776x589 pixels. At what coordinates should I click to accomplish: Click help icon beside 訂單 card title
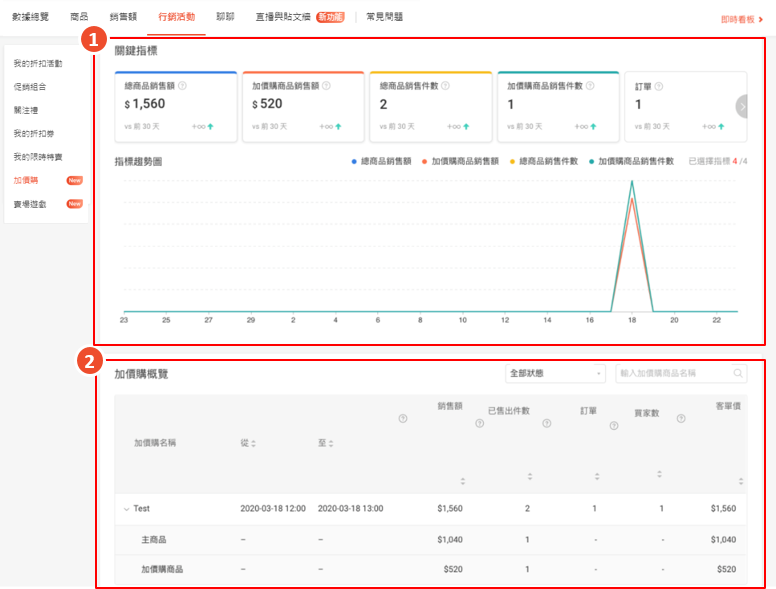659,86
